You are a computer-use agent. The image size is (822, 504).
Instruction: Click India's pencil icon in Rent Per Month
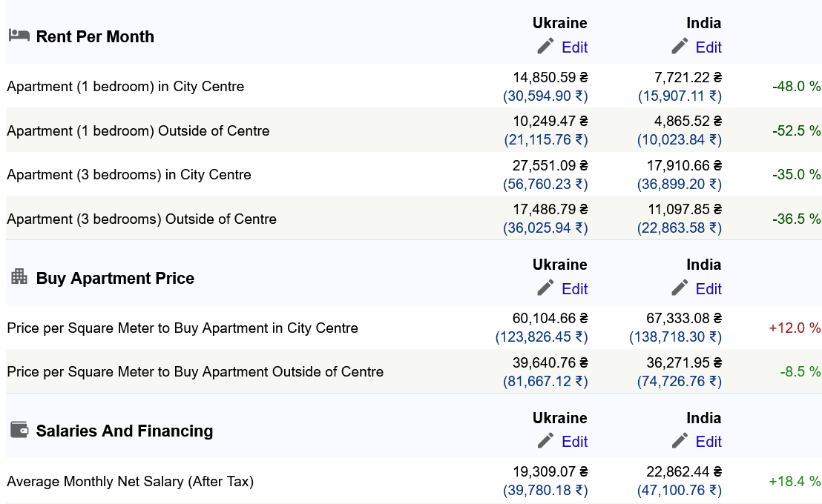pyautogui.click(x=680, y=46)
